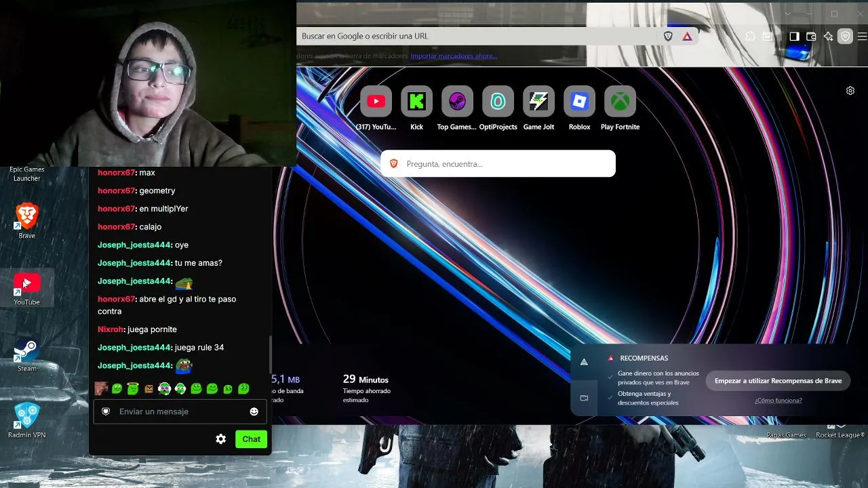Screen dimensions: 868x488
Task: Click Importar marcadores ahora link
Action: 454,56
